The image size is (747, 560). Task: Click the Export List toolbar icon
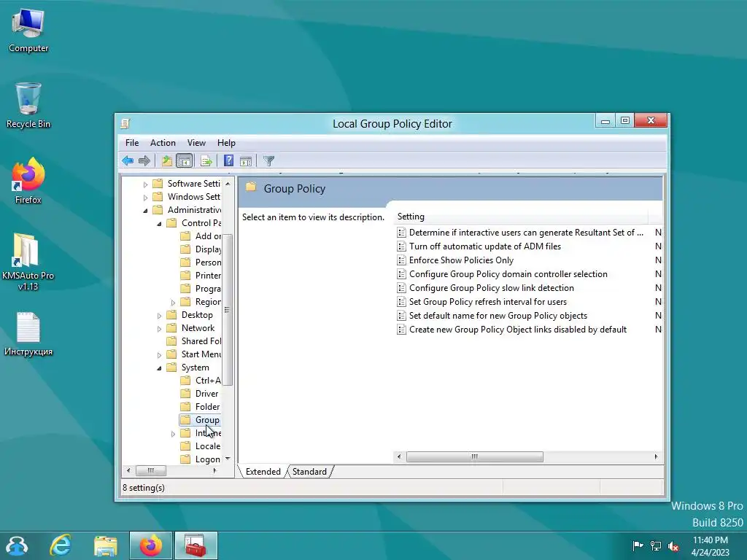[x=206, y=161]
